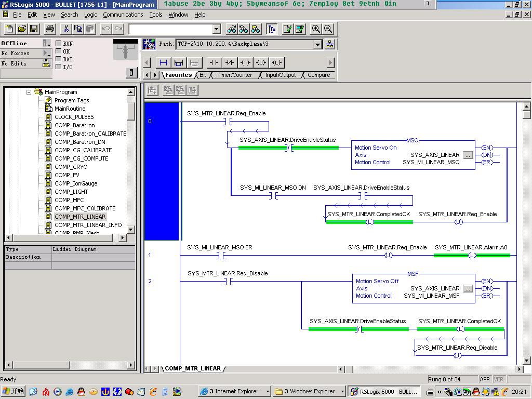Click the Save toolbar icon
The width and height of the screenshot is (532, 399).
pyautogui.click(x=34, y=29)
